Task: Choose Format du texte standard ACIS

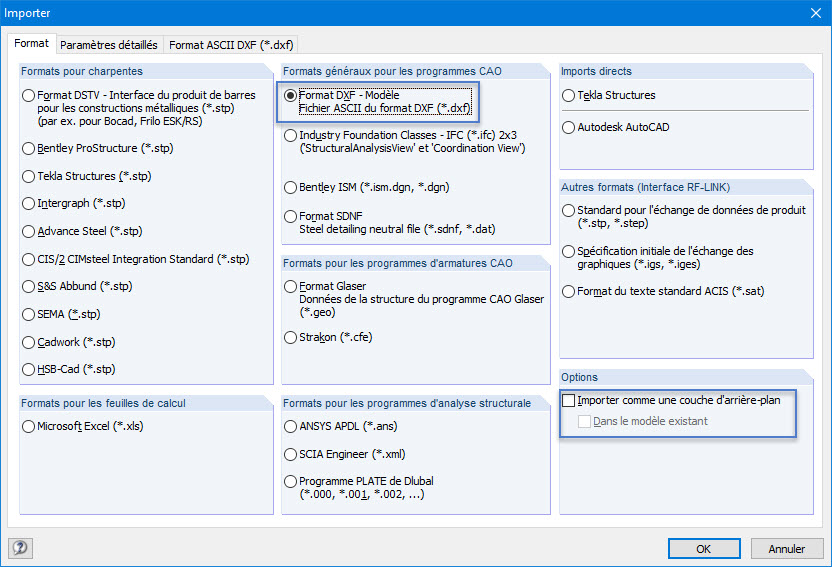Action: point(569,291)
